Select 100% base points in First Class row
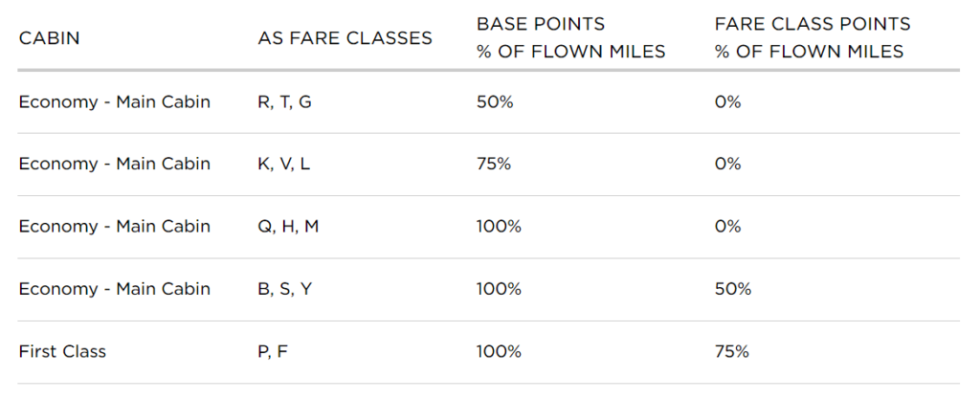Image resolution: width=980 pixels, height=399 pixels. (499, 351)
